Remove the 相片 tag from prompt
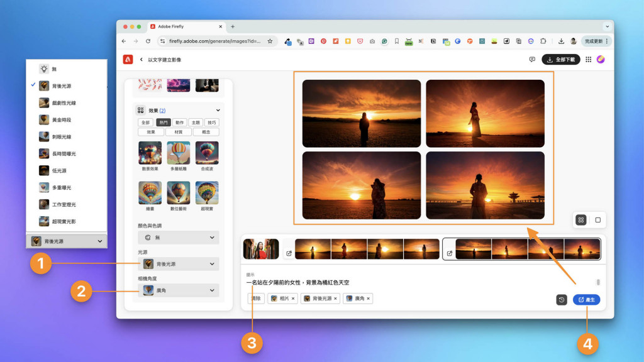 coord(293,299)
